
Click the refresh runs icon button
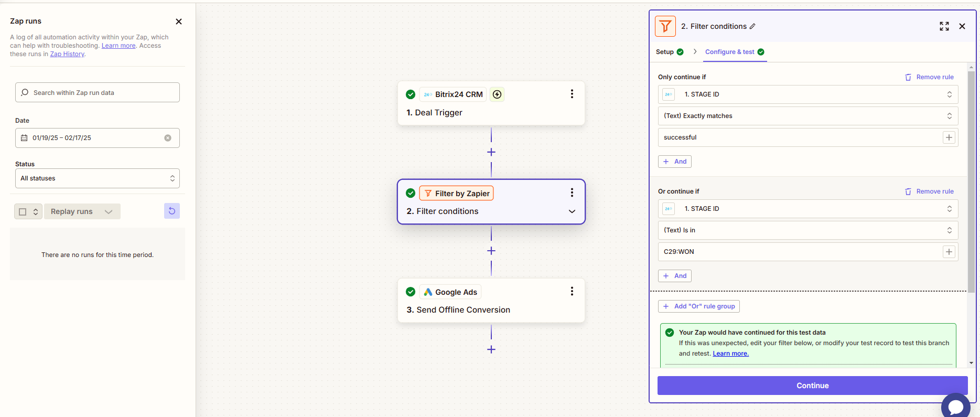tap(172, 211)
